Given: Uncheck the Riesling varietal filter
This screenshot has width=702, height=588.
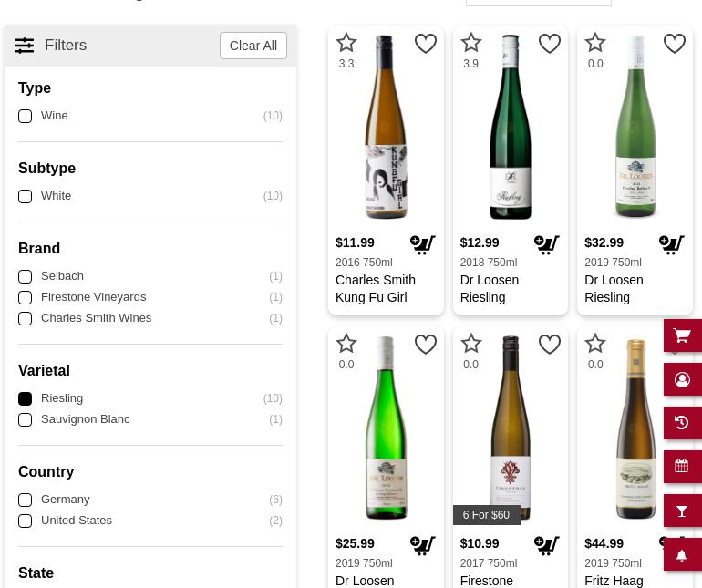Looking at the screenshot, I should coord(26,398).
